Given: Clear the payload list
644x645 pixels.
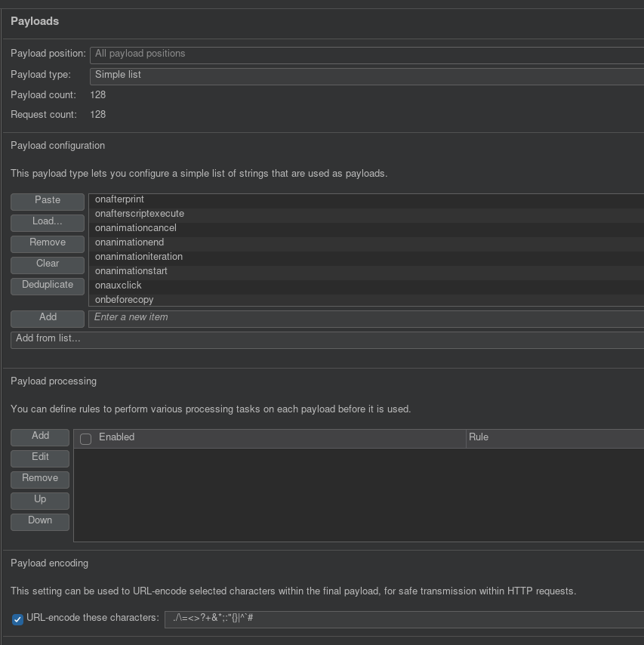Looking at the screenshot, I should click(48, 264).
